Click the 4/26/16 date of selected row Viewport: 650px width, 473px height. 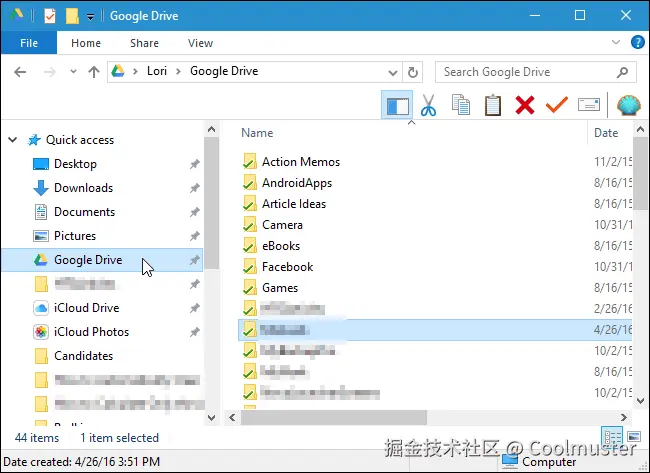click(613, 330)
